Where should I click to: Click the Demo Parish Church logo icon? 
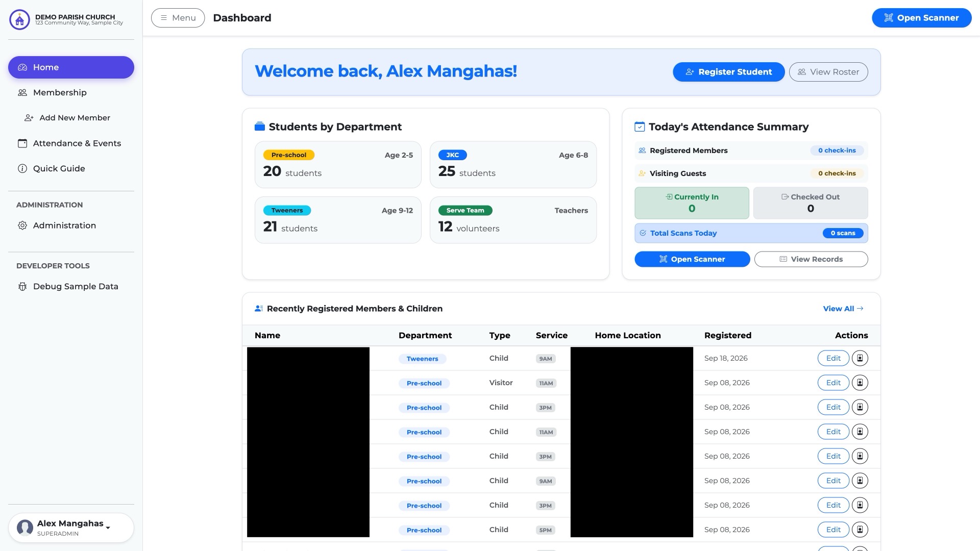point(19,20)
